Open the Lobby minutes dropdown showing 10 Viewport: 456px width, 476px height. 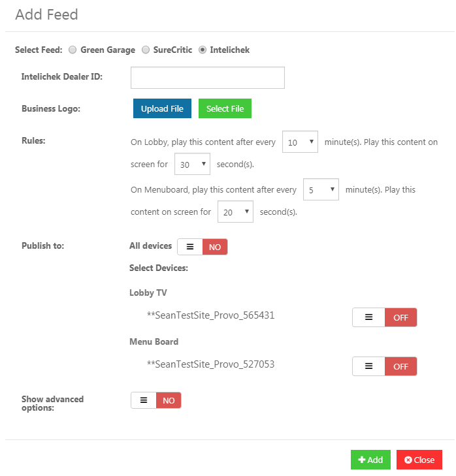[300, 142]
